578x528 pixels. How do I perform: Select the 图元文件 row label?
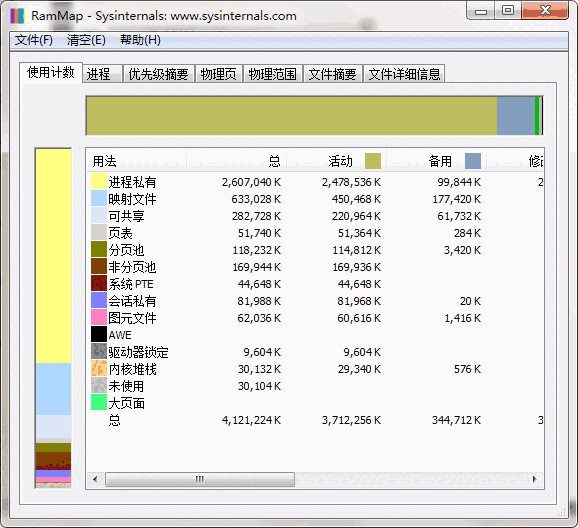(x=132, y=318)
